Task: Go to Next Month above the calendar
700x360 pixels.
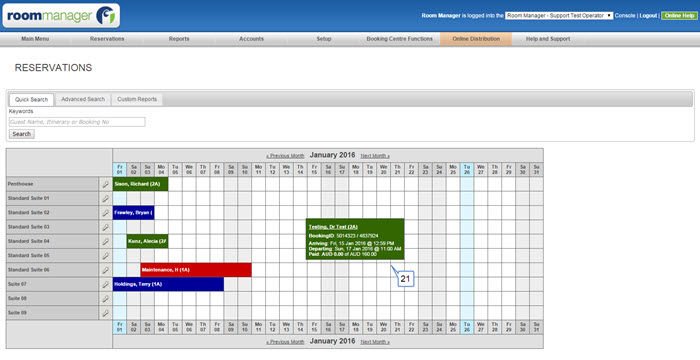Action: (x=375, y=156)
